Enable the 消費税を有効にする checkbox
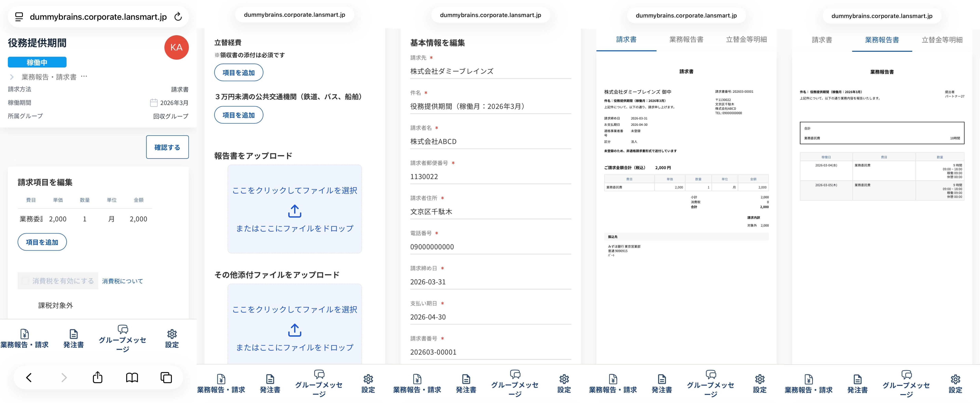The width and height of the screenshot is (980, 403). tap(25, 281)
